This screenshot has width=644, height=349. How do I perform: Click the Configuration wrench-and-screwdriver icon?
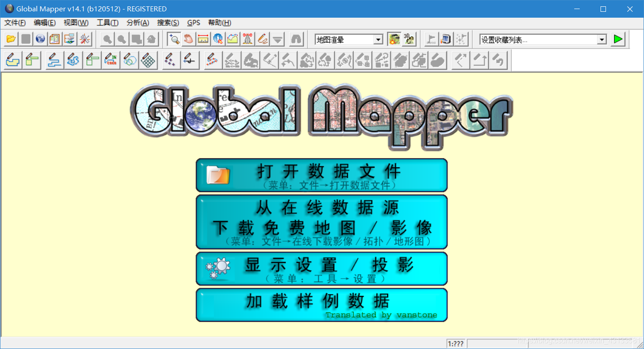[84, 39]
